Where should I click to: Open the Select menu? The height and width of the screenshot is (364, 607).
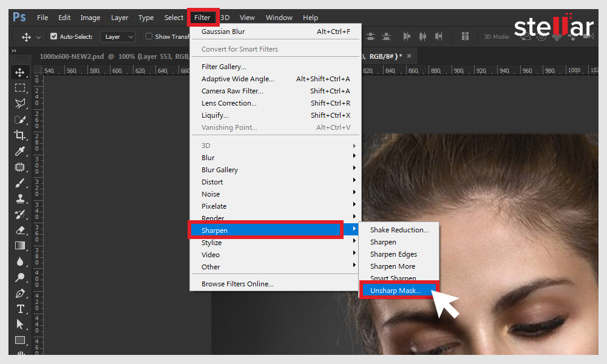coord(174,18)
